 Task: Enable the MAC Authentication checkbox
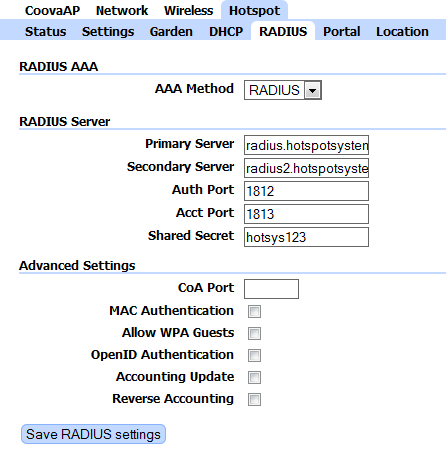coord(254,312)
